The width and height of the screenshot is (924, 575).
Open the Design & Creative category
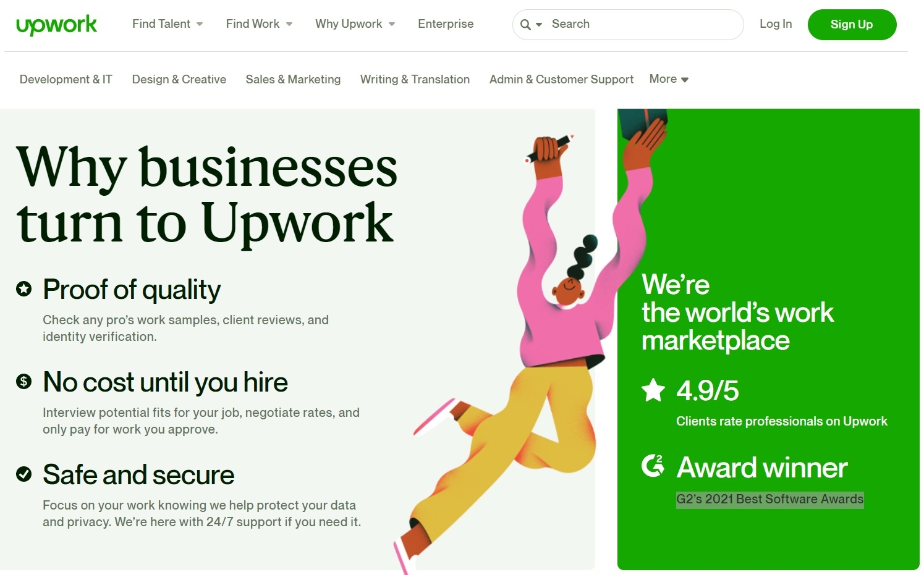coord(179,79)
